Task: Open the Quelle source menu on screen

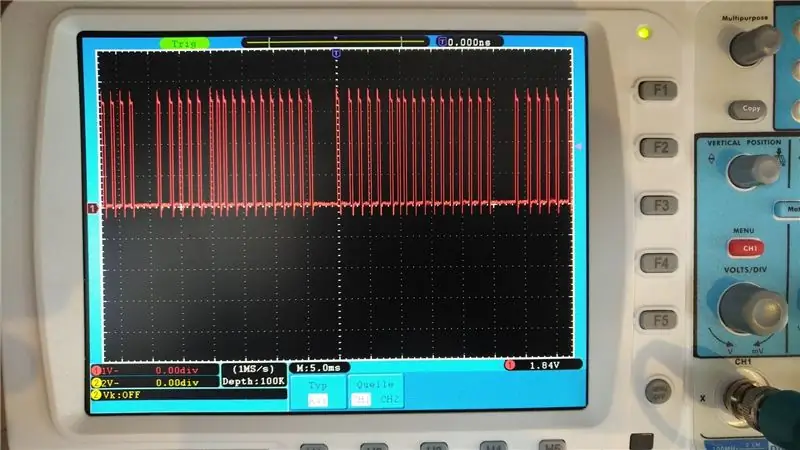Action: tap(376, 391)
